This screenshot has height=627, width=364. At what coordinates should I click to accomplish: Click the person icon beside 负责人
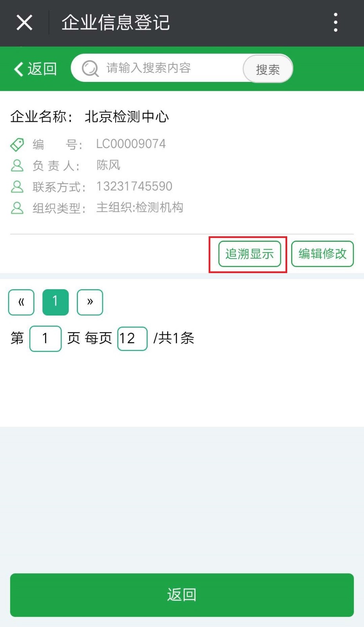click(17, 165)
